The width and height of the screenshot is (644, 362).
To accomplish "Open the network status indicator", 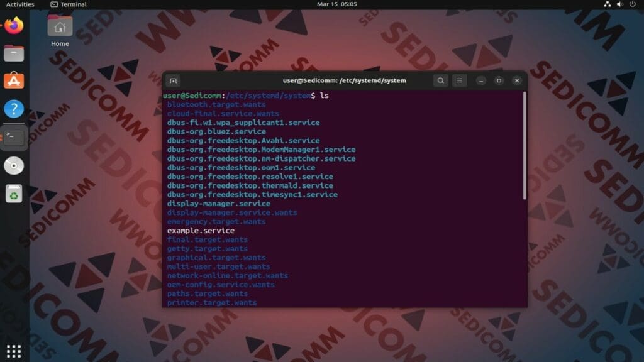I will pyautogui.click(x=607, y=4).
